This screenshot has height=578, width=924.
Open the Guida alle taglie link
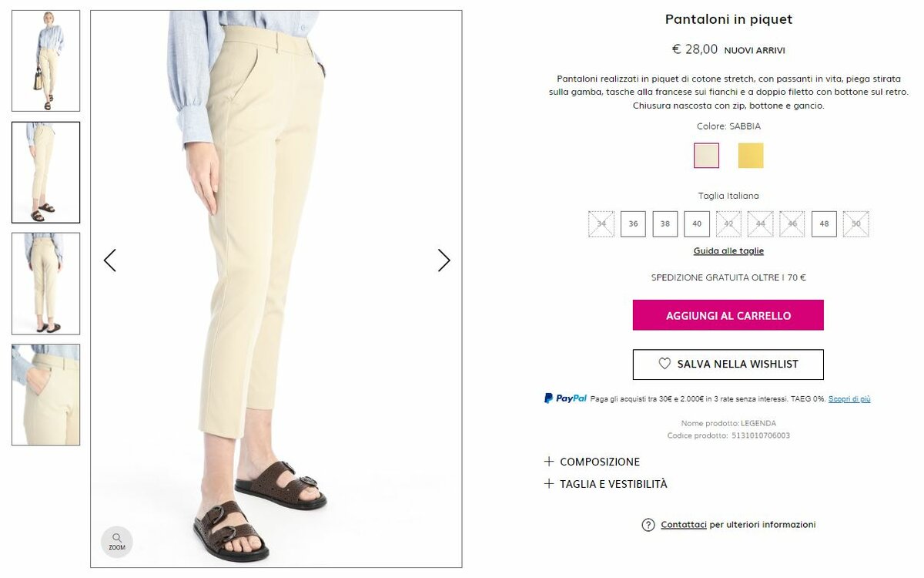(x=728, y=251)
